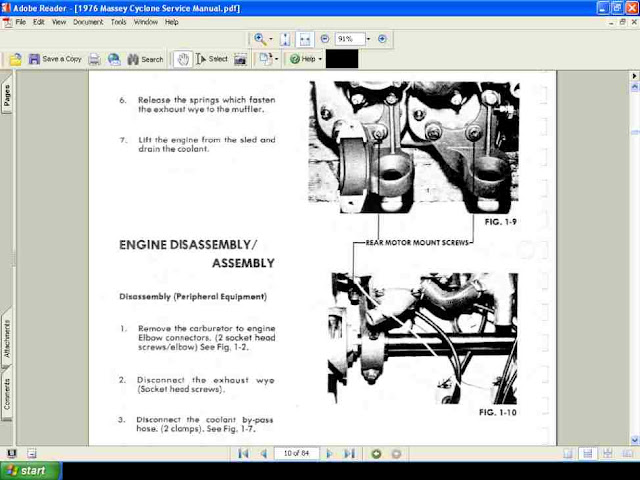Image resolution: width=640 pixels, height=480 pixels.
Task: Click the 91% zoom input field
Action: (350, 39)
